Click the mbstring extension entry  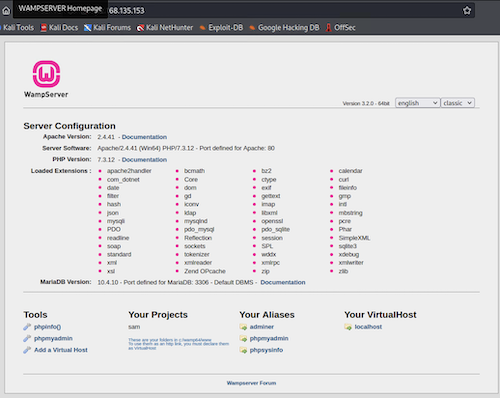(350, 213)
